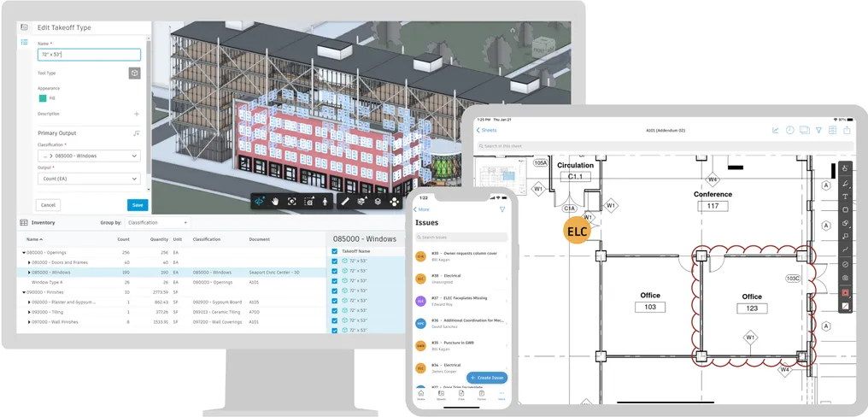
Task: Open issue #37 ELEC Faceplates Missing
Action: click(x=461, y=301)
